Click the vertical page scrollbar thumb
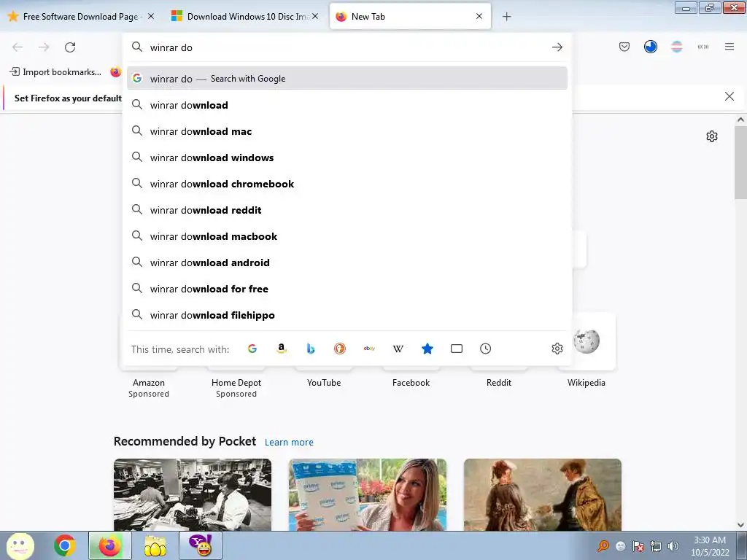The height and width of the screenshot is (560, 747). tap(740, 163)
